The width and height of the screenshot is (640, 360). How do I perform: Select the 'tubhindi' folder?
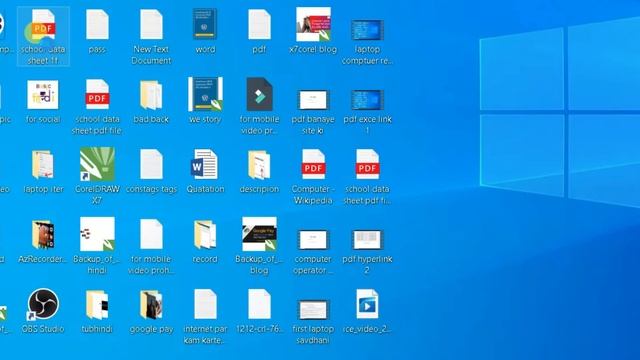[x=97, y=305]
